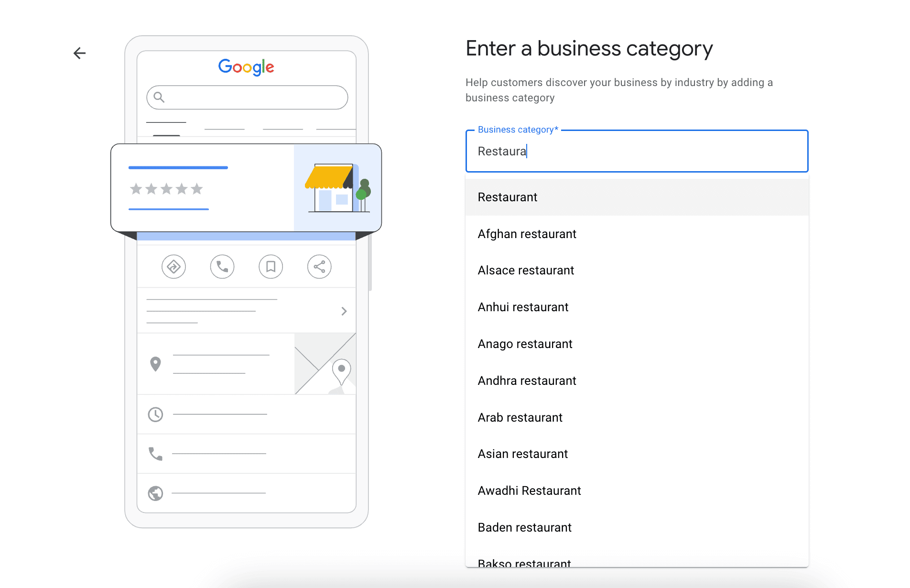Select Awadhi Restaurant suggestion
Viewport: 910px width, 588px height.
coord(529,490)
